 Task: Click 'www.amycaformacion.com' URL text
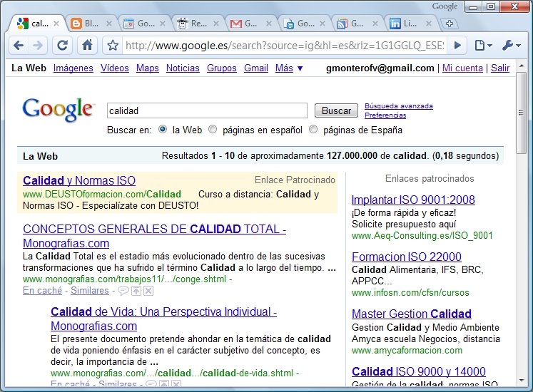(407, 350)
